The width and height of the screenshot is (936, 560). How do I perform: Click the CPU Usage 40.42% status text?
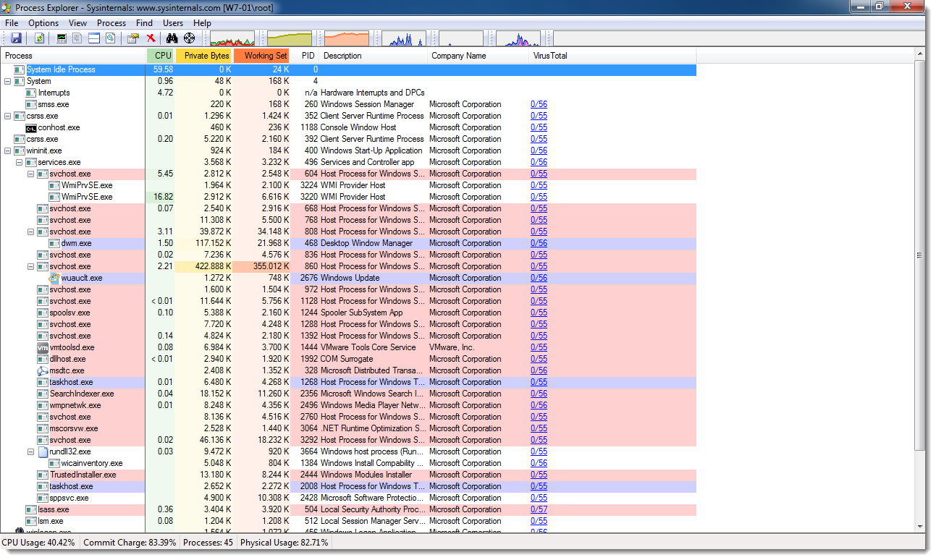(38, 543)
